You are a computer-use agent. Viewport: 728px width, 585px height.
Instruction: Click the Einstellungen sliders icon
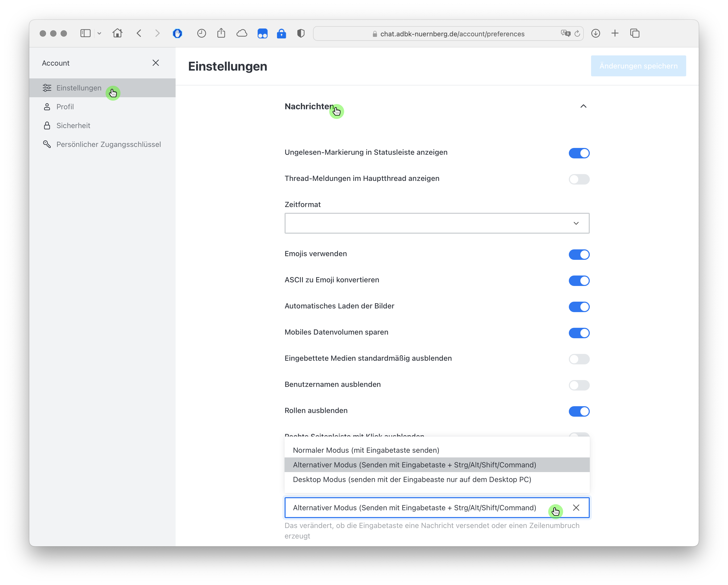pos(47,88)
